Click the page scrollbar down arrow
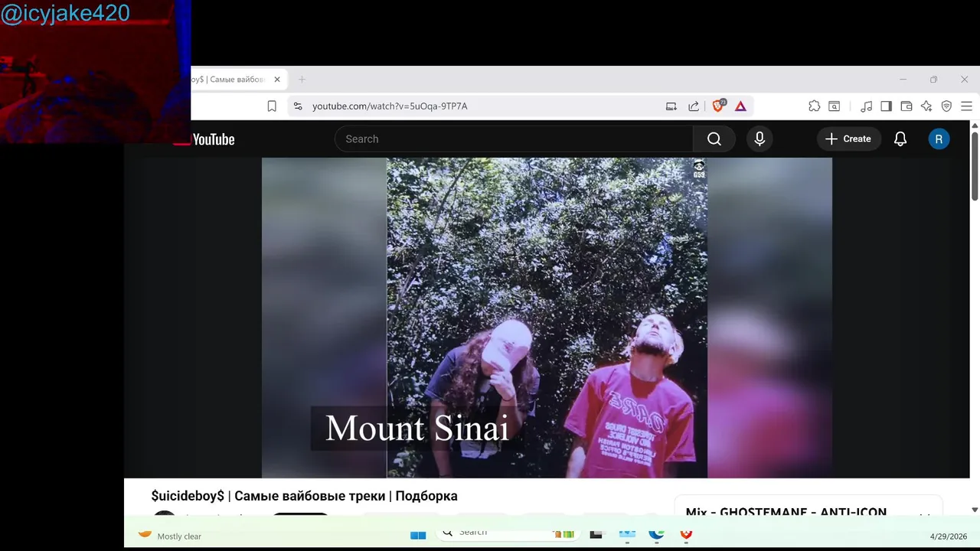The height and width of the screenshot is (551, 980). pyautogui.click(x=975, y=510)
